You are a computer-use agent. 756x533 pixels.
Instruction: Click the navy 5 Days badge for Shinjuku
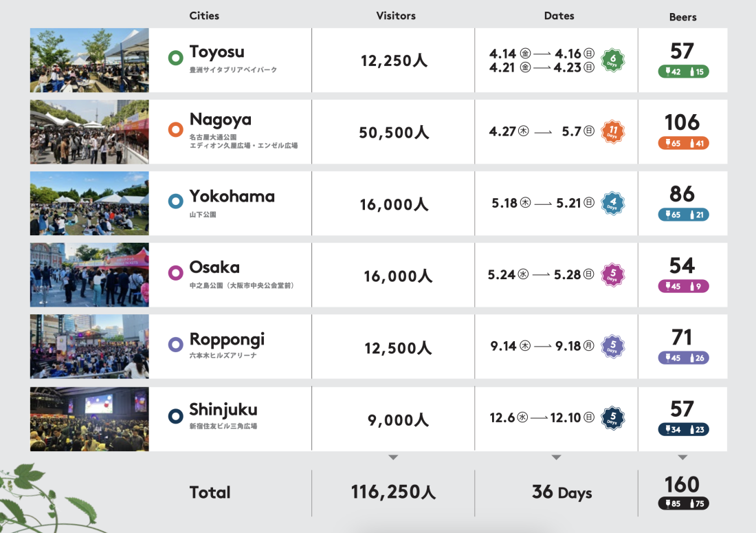point(612,418)
